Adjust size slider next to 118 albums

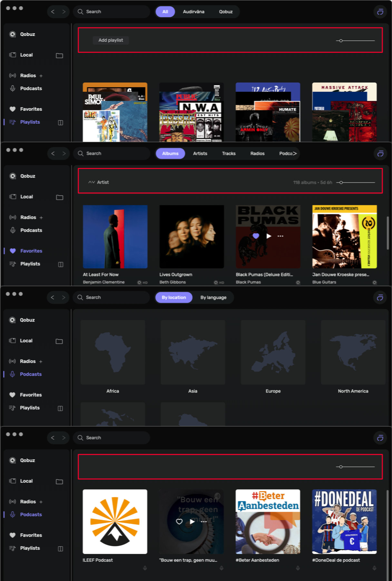tap(341, 183)
